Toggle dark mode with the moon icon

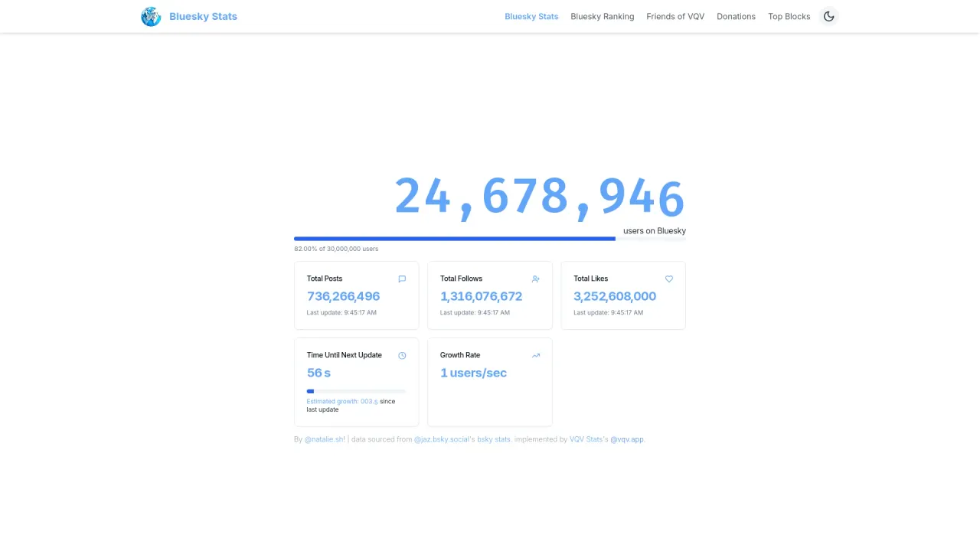(x=829, y=16)
